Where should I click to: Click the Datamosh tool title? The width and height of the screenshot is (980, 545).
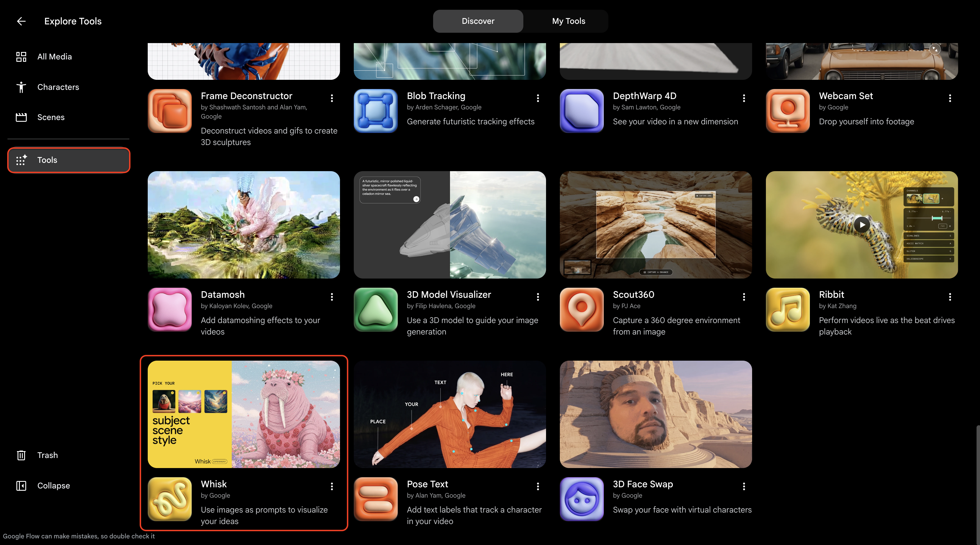(222, 295)
